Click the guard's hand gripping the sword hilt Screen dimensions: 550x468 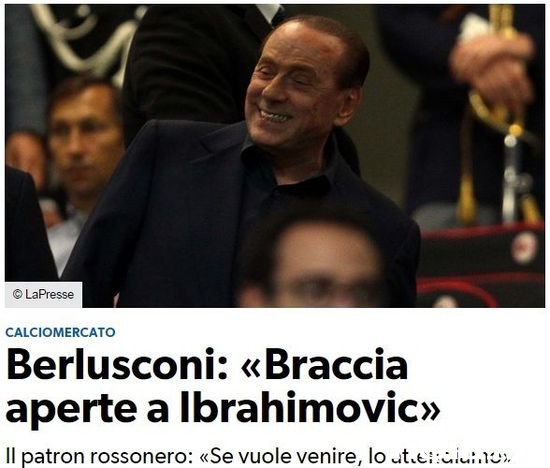coord(493,70)
